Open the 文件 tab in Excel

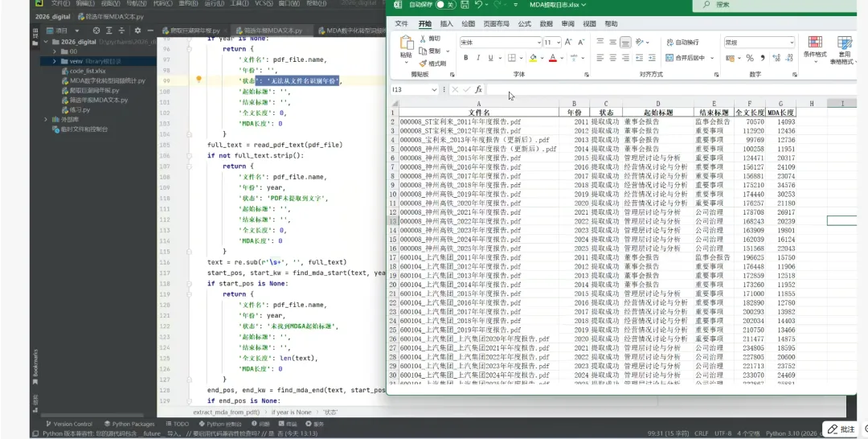[x=401, y=24]
